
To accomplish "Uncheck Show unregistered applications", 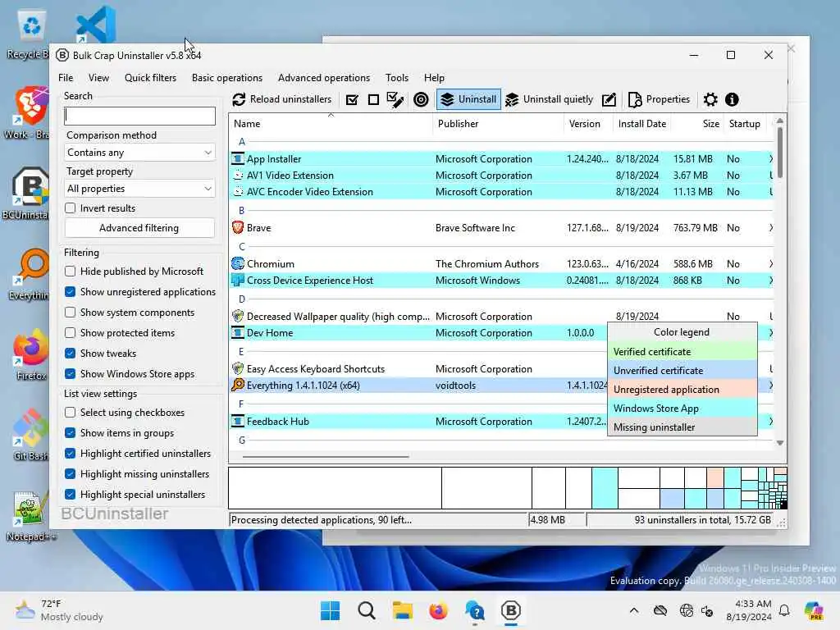I will (x=71, y=292).
